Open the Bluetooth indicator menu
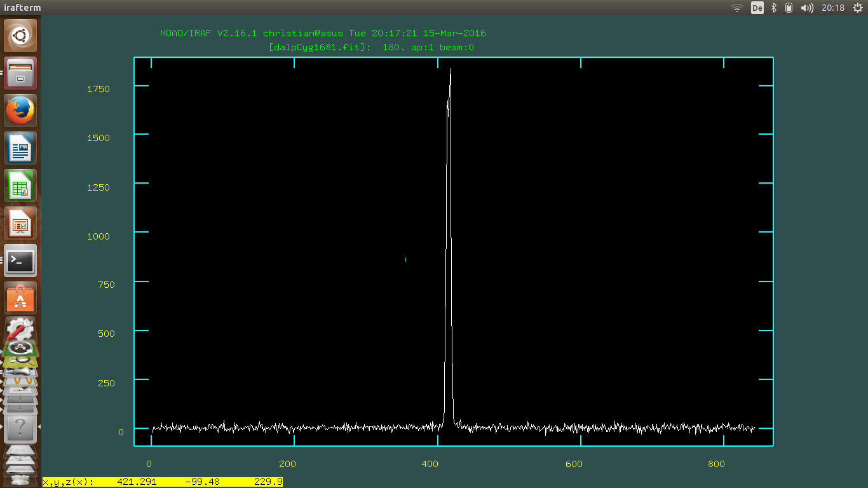 tap(774, 8)
